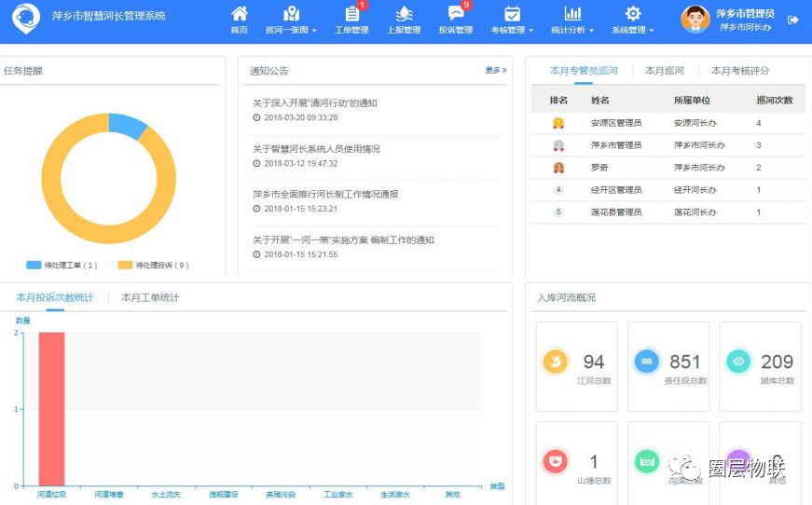The height and width of the screenshot is (505, 812).
Task: Click the rank 4 badge
Action: (x=558, y=190)
